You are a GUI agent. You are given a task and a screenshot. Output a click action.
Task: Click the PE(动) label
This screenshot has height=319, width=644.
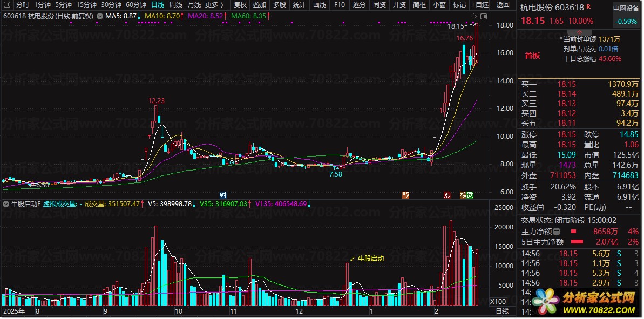[595, 207]
